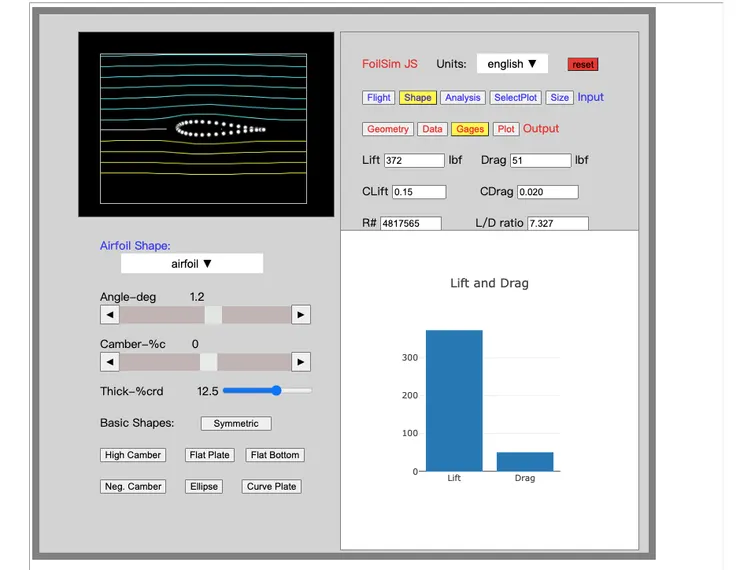The height and width of the screenshot is (570, 740).
Task: Click the Camber slider right arrow
Action: (301, 362)
